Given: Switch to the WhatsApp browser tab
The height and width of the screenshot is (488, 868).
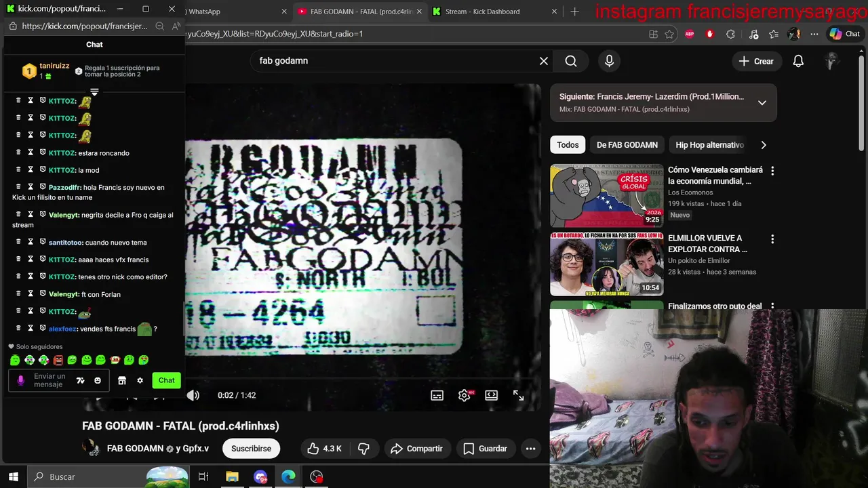Looking at the screenshot, I should coord(234,12).
